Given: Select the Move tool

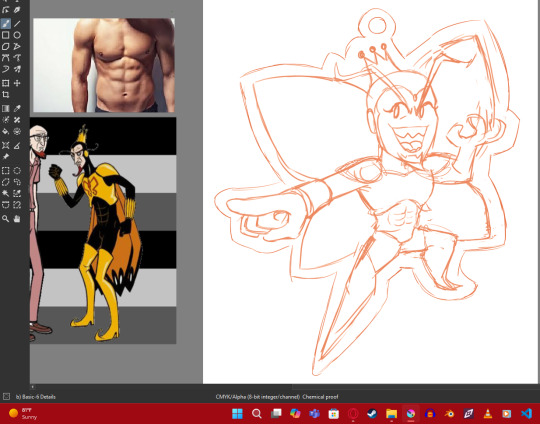Looking at the screenshot, I should click(x=17, y=83).
